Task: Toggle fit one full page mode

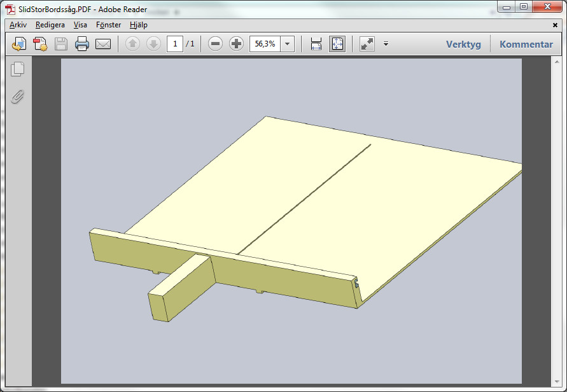Action: point(337,44)
